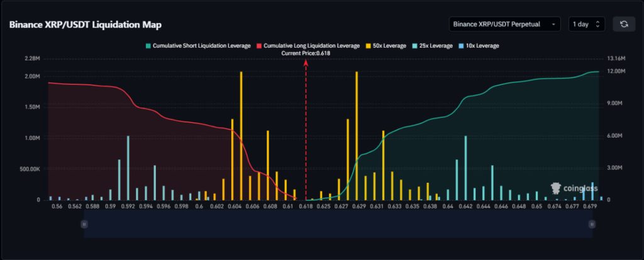Click the green Cumulative Short legend swatch
Image resolution: width=644 pixels, height=260 pixels.
tap(148, 46)
